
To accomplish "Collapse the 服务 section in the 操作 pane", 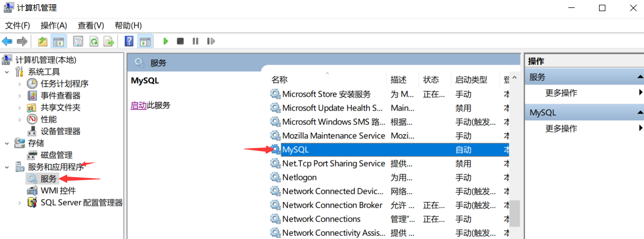I will point(640,77).
